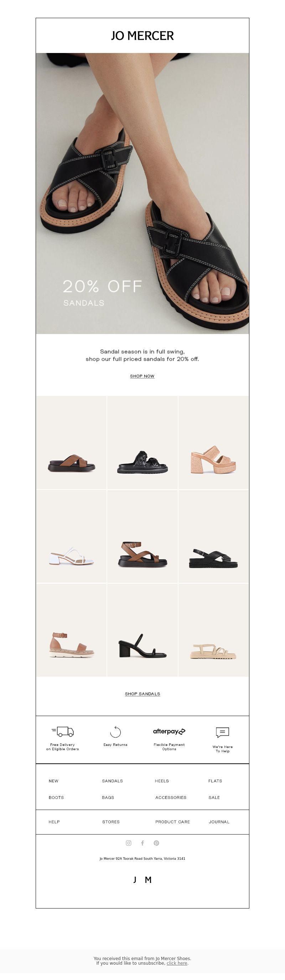
Task: Click the JM monogram logo at the bottom
Action: [x=142, y=880]
